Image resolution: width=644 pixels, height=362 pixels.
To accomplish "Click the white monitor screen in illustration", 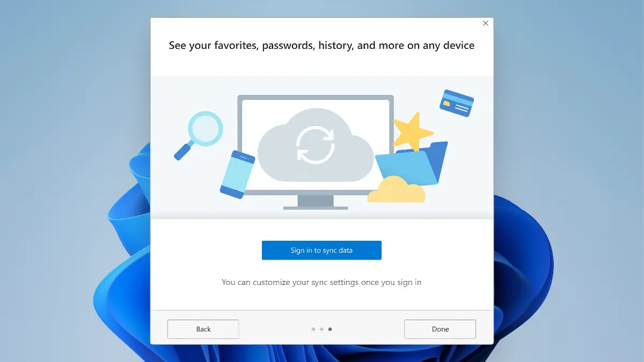I will 316,145.
